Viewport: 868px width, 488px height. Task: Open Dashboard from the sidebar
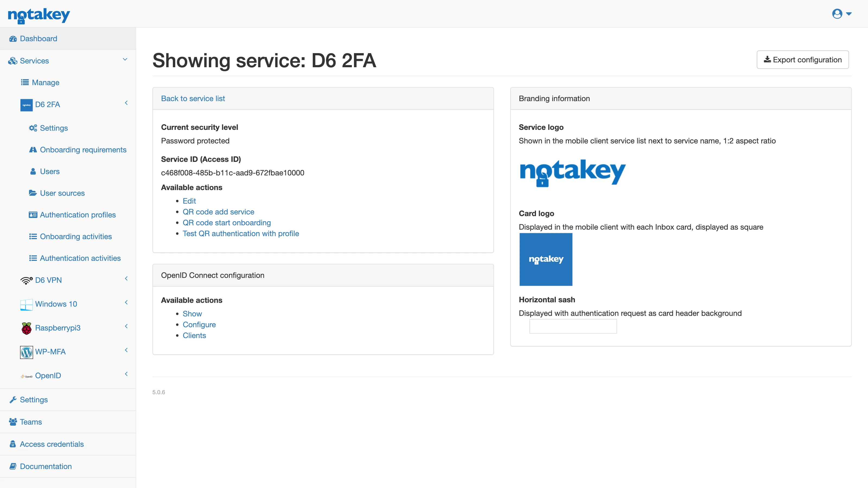68,39
